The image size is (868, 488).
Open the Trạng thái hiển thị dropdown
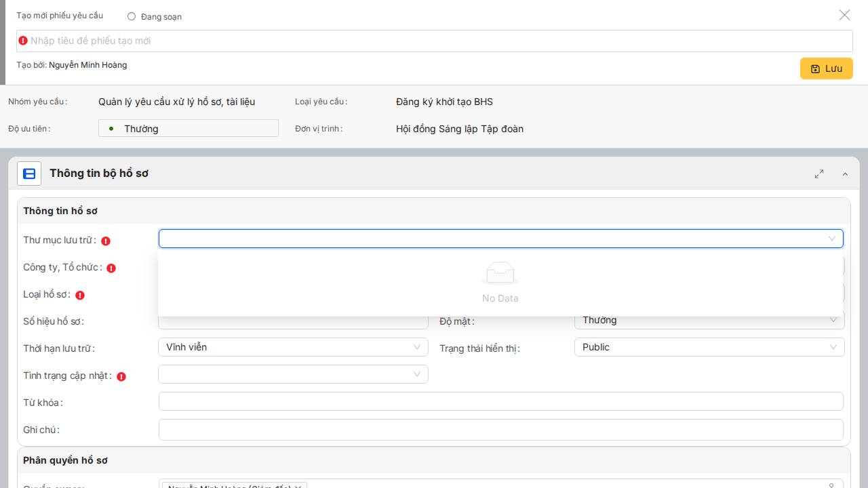[709, 347]
